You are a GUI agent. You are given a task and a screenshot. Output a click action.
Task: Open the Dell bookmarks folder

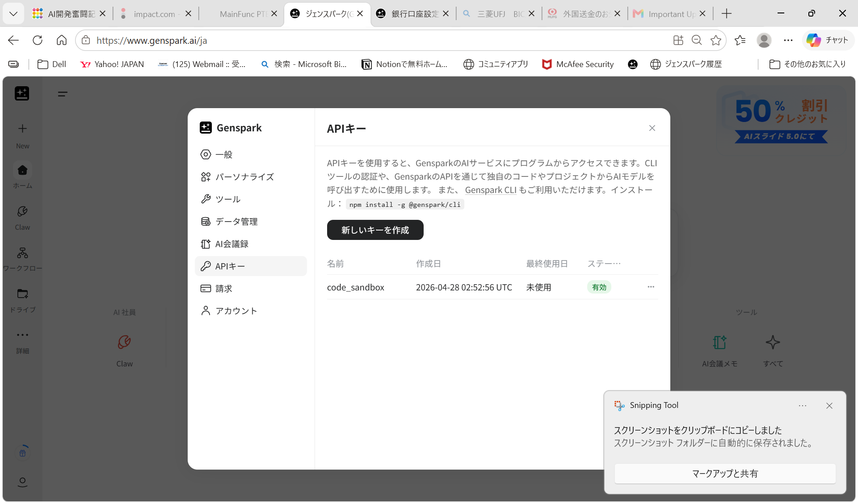pos(52,64)
